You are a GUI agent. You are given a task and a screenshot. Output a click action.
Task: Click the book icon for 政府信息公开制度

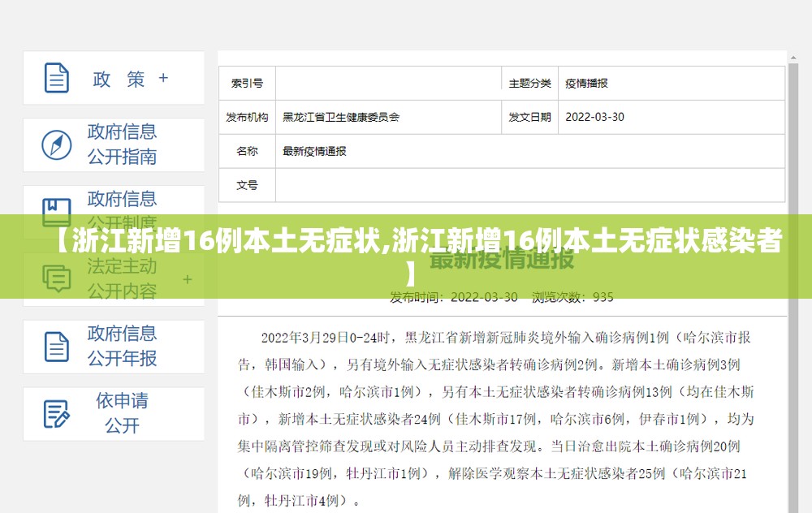pyautogui.click(x=57, y=212)
